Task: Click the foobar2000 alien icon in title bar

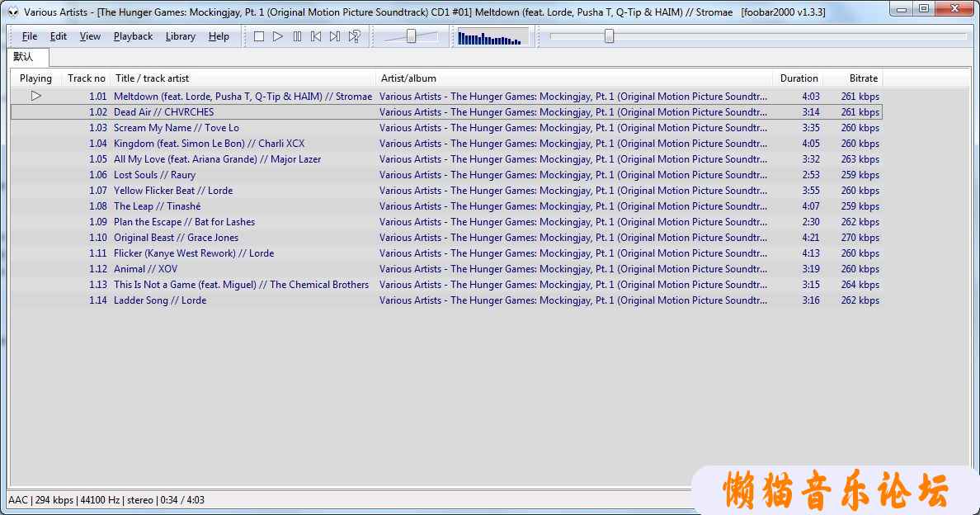Action: [x=13, y=12]
